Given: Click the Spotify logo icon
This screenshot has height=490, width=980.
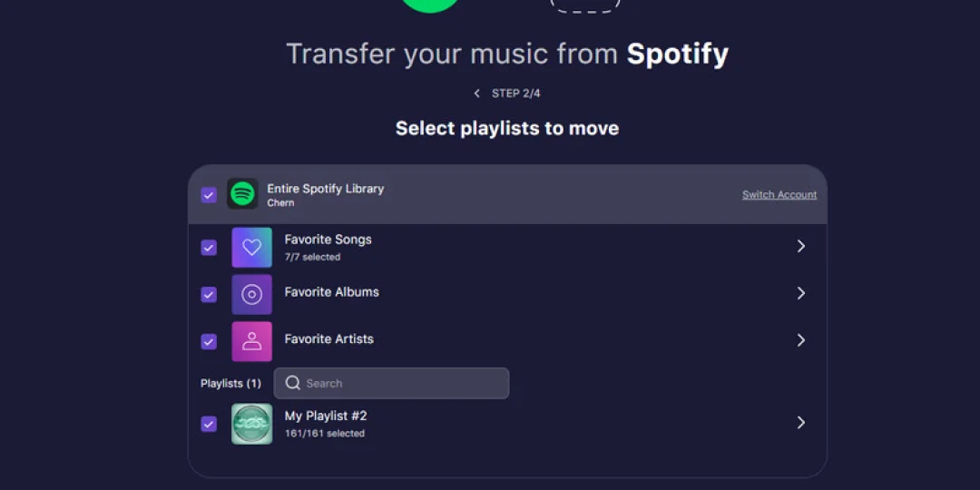Looking at the screenshot, I should coord(242,193).
